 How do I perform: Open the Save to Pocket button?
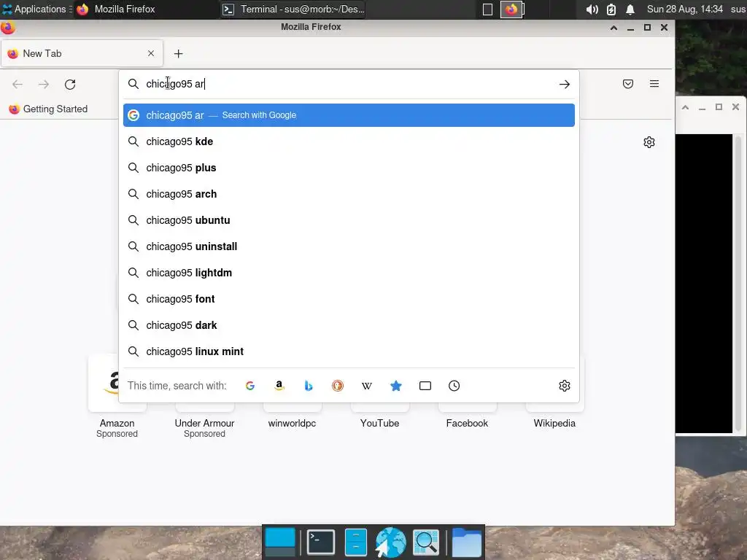(x=628, y=84)
